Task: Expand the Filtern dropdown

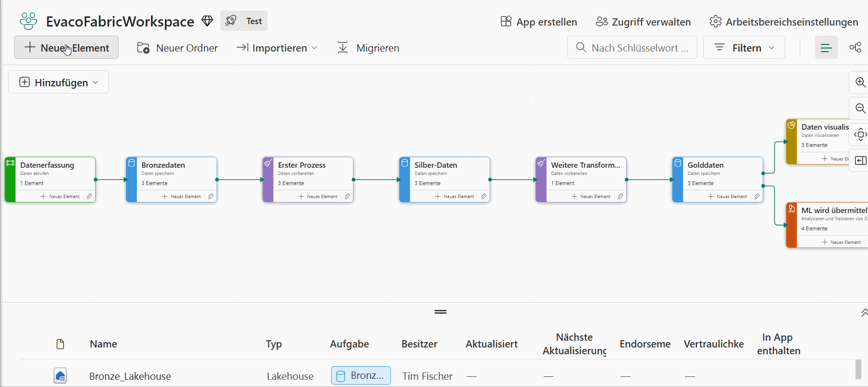Action: coord(744,48)
